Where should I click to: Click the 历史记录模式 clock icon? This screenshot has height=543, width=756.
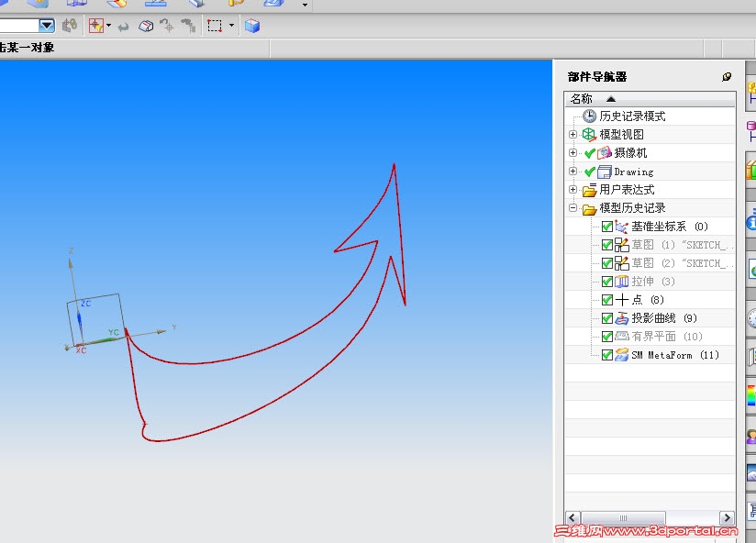(589, 116)
